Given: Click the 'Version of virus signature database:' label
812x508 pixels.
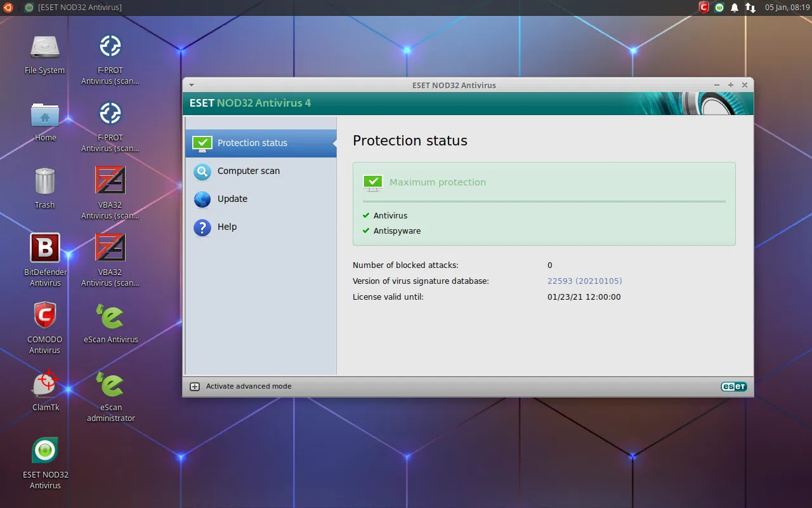Looking at the screenshot, I should coord(421,281).
